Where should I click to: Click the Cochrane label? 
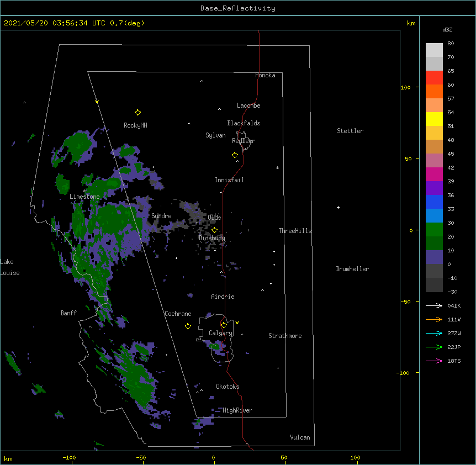click(x=178, y=314)
